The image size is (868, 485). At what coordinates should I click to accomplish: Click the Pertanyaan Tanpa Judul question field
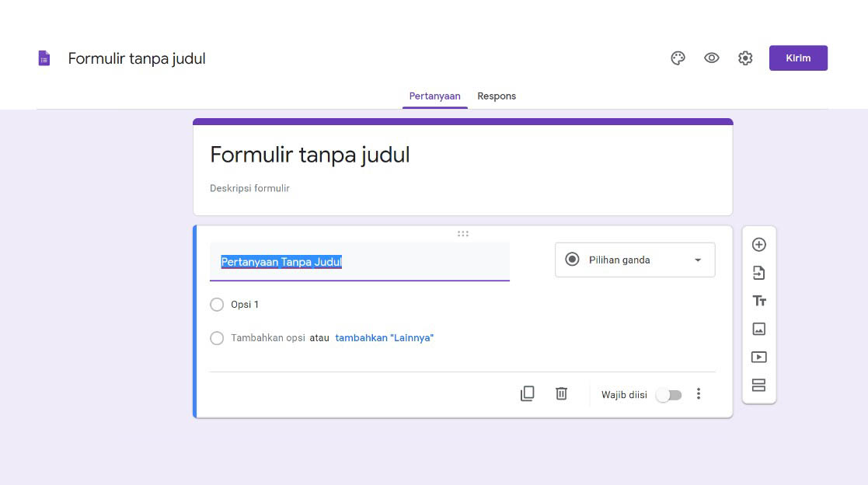[359, 262]
